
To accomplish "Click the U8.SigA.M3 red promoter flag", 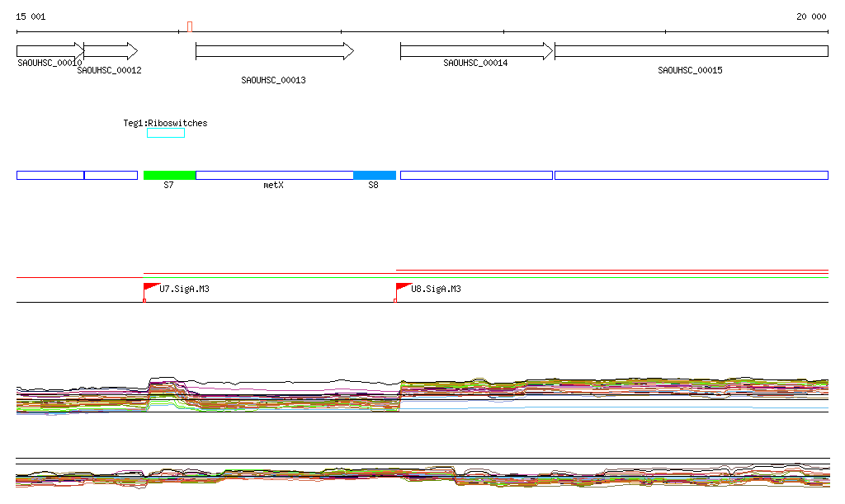I will point(403,288).
